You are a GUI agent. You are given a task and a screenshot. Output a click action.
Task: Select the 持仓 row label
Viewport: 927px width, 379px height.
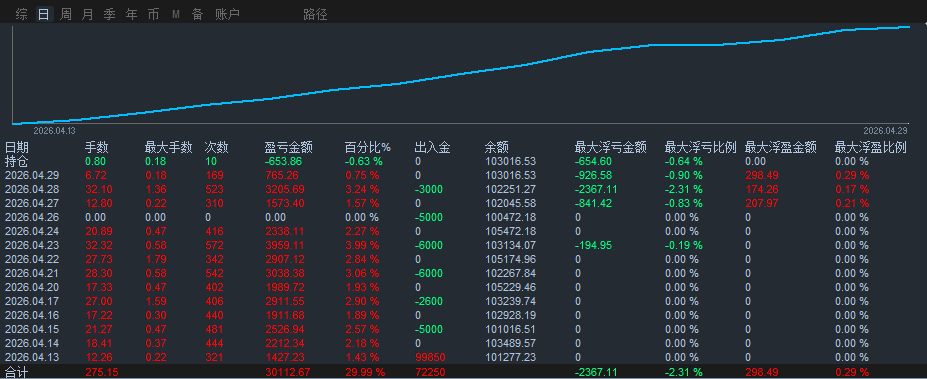[17, 161]
